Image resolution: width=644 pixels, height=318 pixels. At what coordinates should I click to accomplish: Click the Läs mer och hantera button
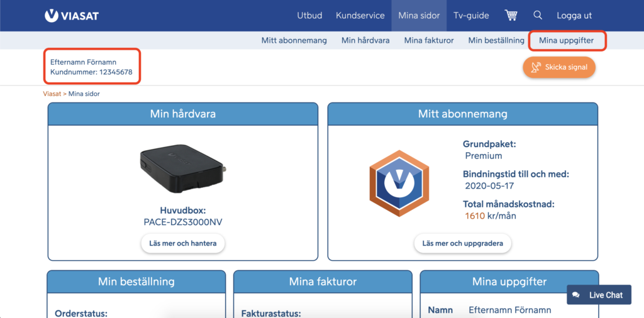[183, 243]
